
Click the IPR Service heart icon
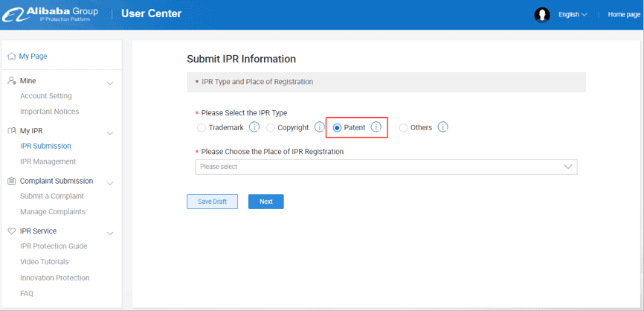tap(11, 231)
